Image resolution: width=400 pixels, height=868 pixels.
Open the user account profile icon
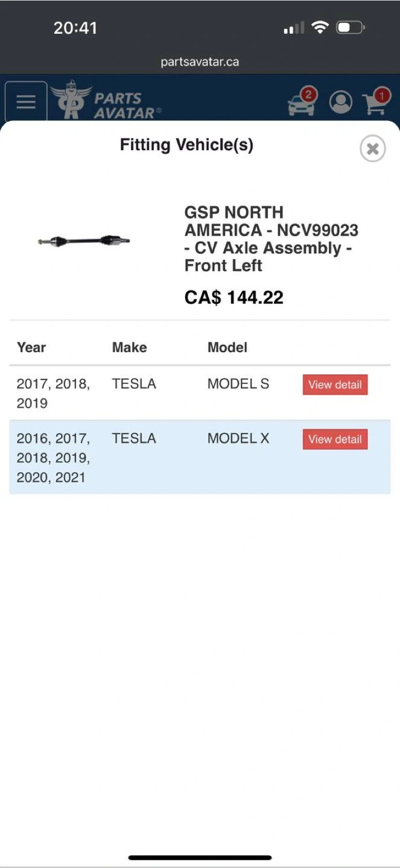point(341,102)
